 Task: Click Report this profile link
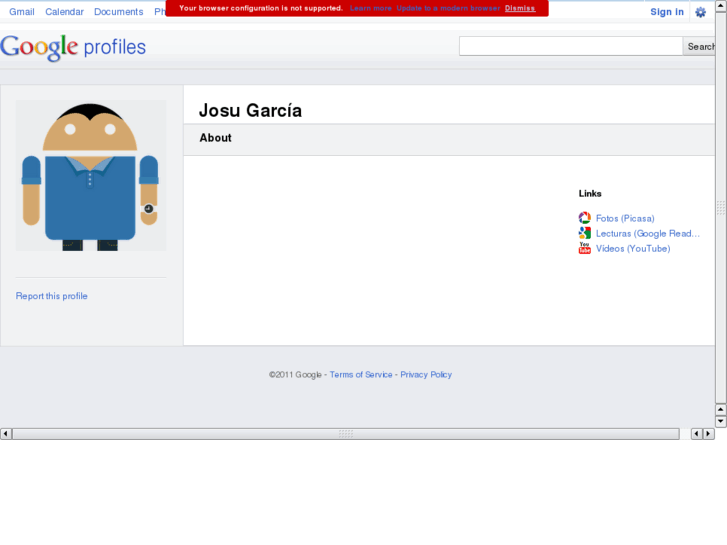tap(51, 296)
